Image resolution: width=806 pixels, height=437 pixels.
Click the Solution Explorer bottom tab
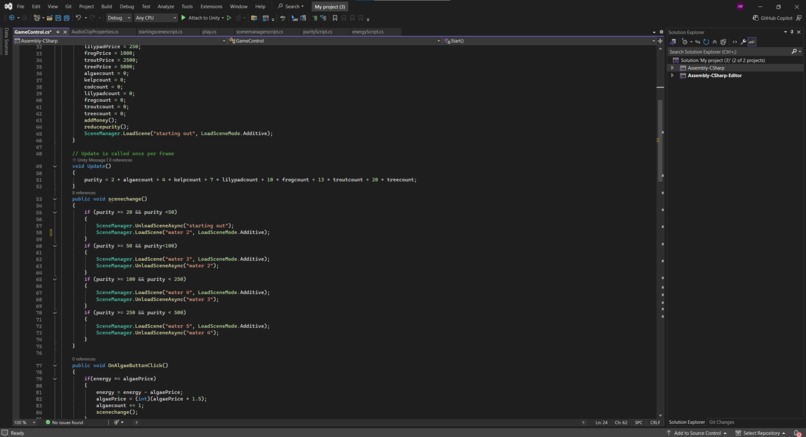686,422
